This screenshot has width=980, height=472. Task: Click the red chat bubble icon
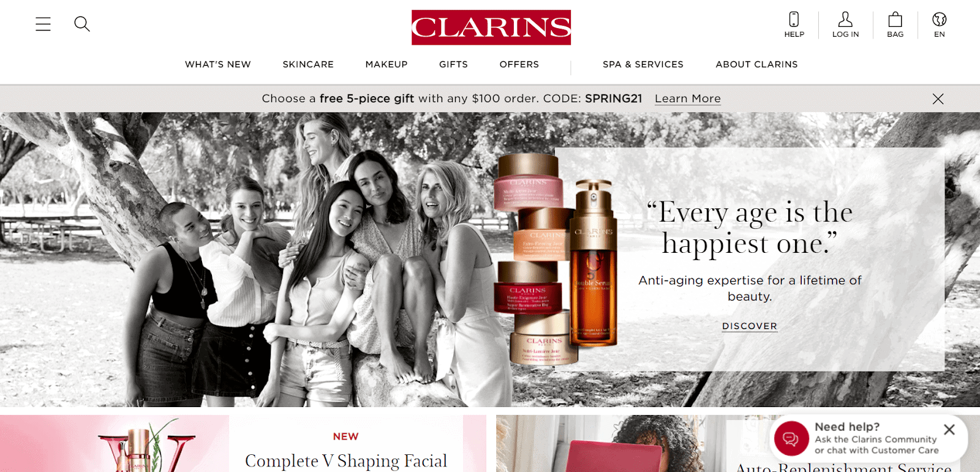[x=791, y=438]
